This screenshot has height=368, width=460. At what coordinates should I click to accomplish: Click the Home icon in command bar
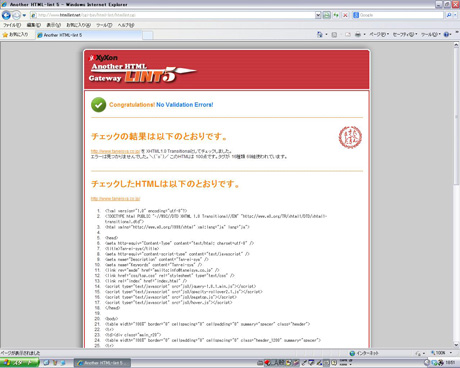tap(320, 34)
